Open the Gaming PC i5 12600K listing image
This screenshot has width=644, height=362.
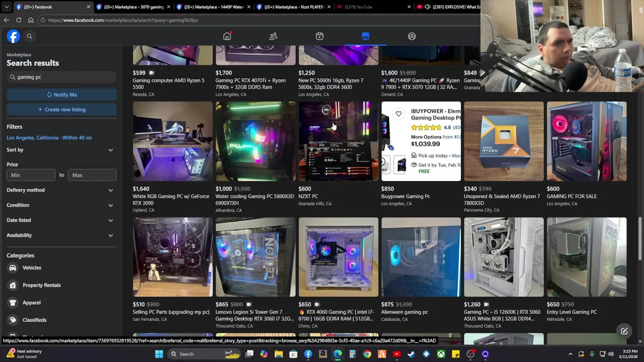pos(504,257)
